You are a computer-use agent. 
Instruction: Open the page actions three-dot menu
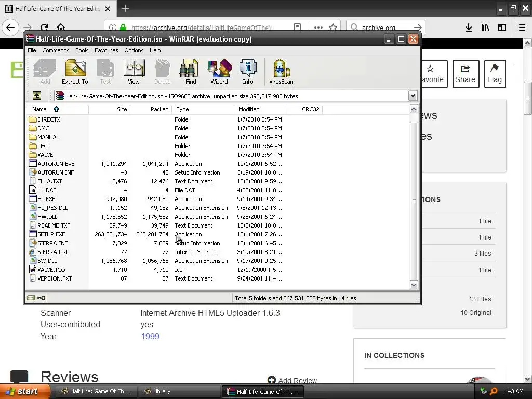(318, 28)
